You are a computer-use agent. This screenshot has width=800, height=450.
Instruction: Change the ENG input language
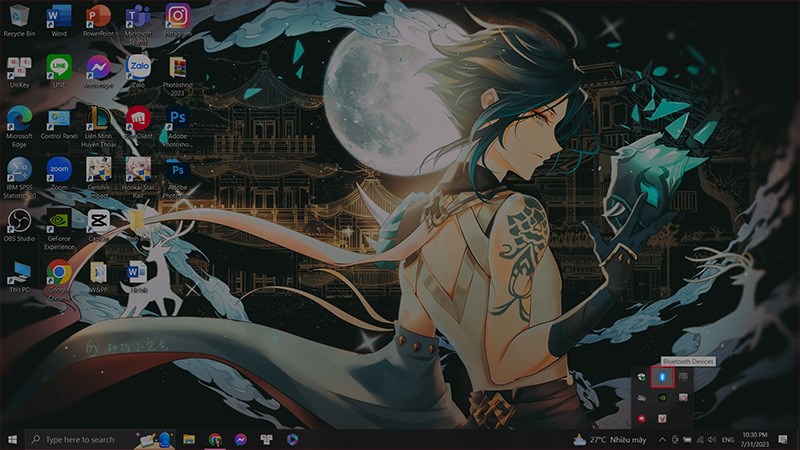point(728,439)
